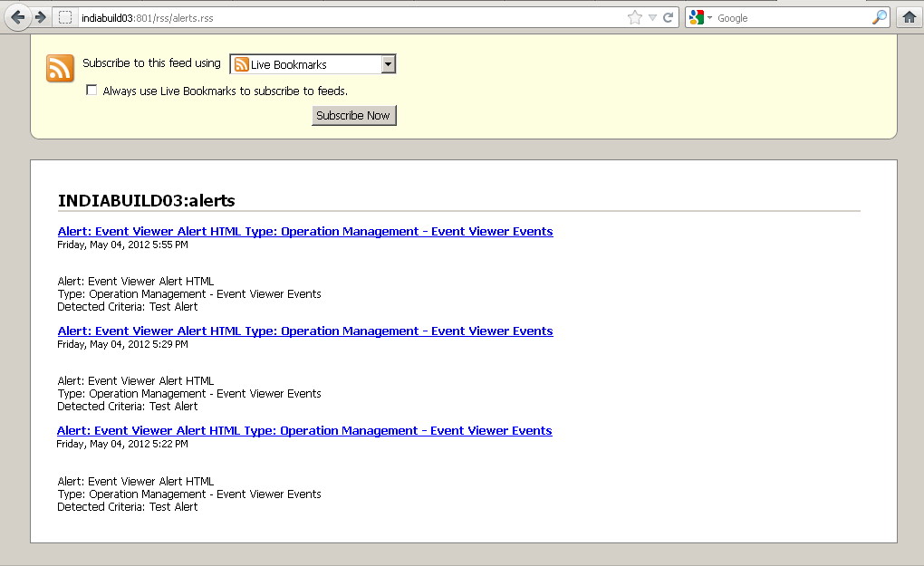924x566 pixels.
Task: Open the 5:22 PM Event Viewer alert link
Action: pos(304,430)
